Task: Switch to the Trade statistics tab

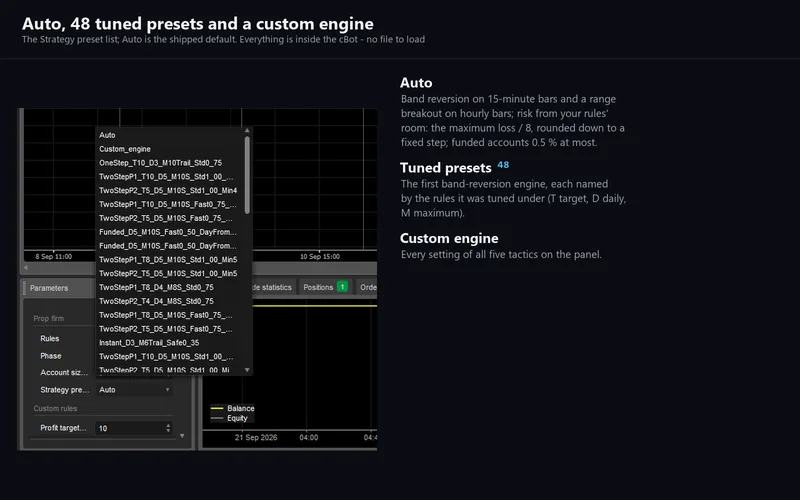Action: [273, 287]
